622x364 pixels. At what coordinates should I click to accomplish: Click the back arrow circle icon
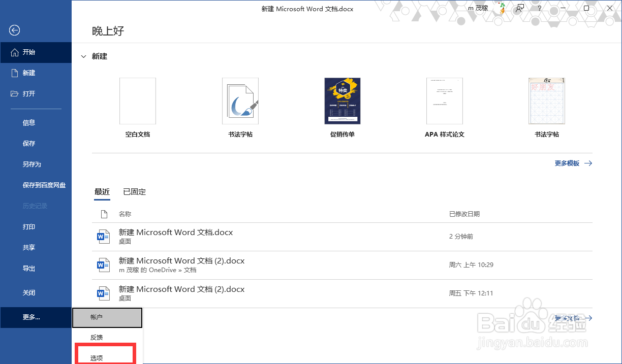point(14,30)
